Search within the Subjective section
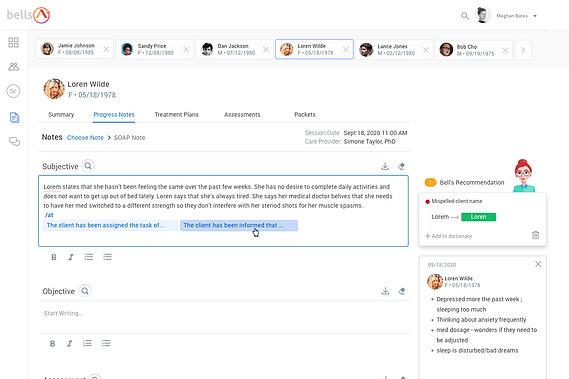The width and height of the screenshot is (569, 379). coord(88,166)
